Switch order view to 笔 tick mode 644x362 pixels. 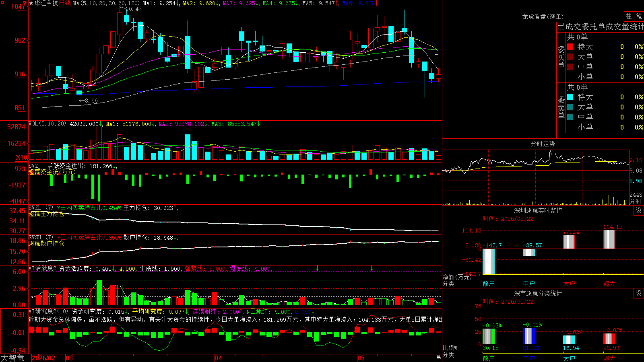coord(639,16)
